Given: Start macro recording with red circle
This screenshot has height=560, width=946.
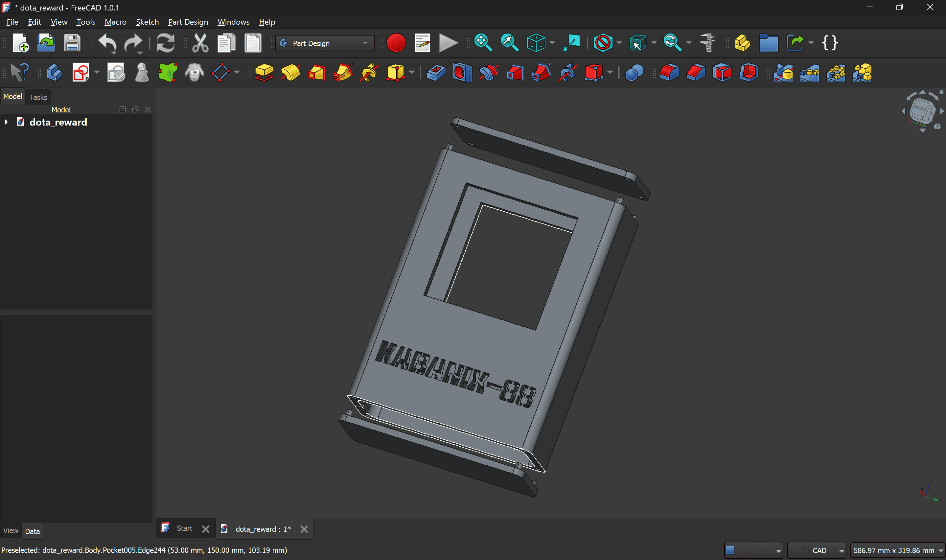Looking at the screenshot, I should point(396,43).
